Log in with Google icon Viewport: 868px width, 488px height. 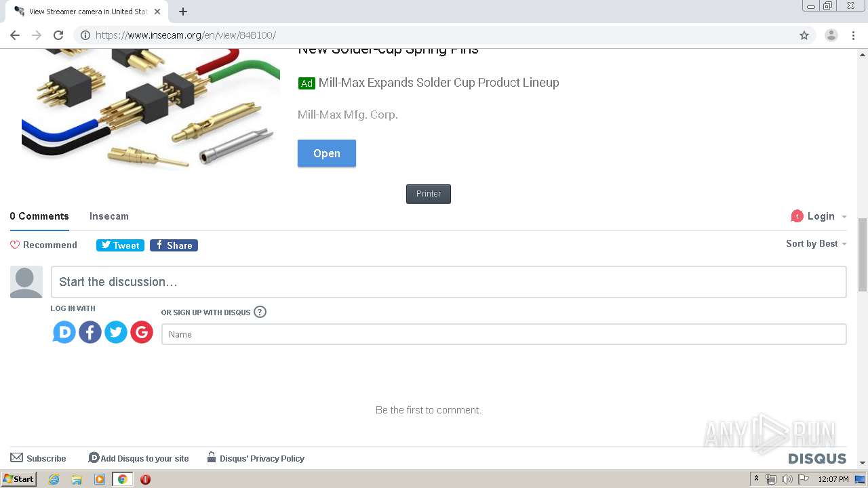click(142, 332)
